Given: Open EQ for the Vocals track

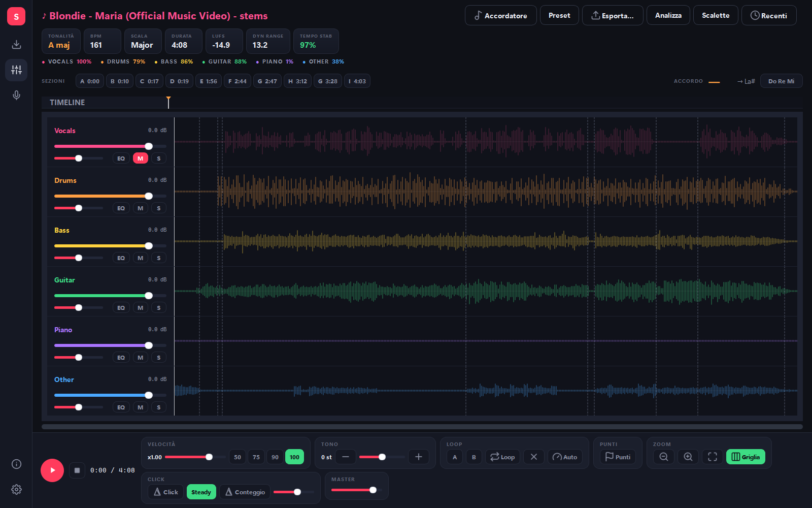Looking at the screenshot, I should [121, 158].
